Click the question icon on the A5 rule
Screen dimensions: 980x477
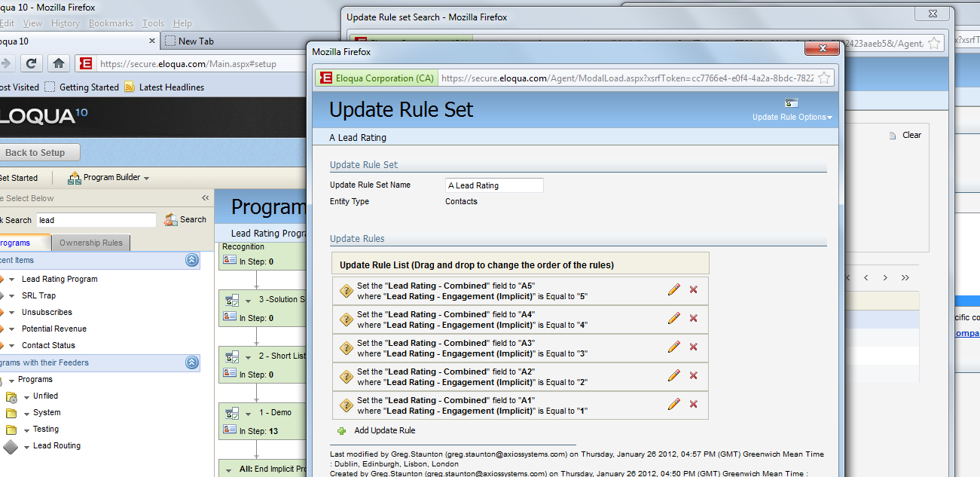(x=347, y=290)
